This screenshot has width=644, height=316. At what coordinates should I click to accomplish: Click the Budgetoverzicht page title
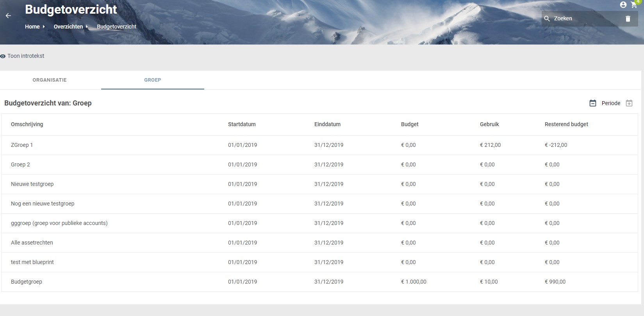[71, 9]
